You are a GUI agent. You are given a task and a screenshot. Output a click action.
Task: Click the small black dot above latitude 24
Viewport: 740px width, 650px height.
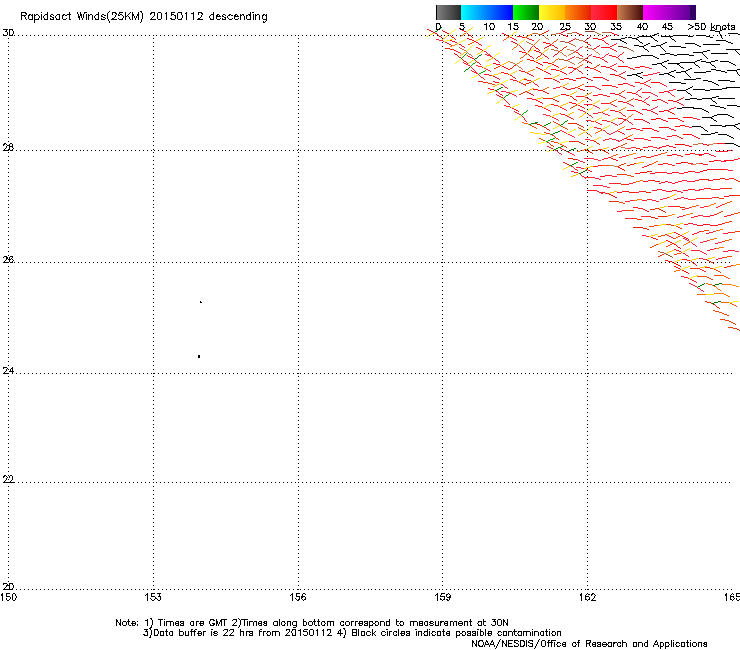199,356
